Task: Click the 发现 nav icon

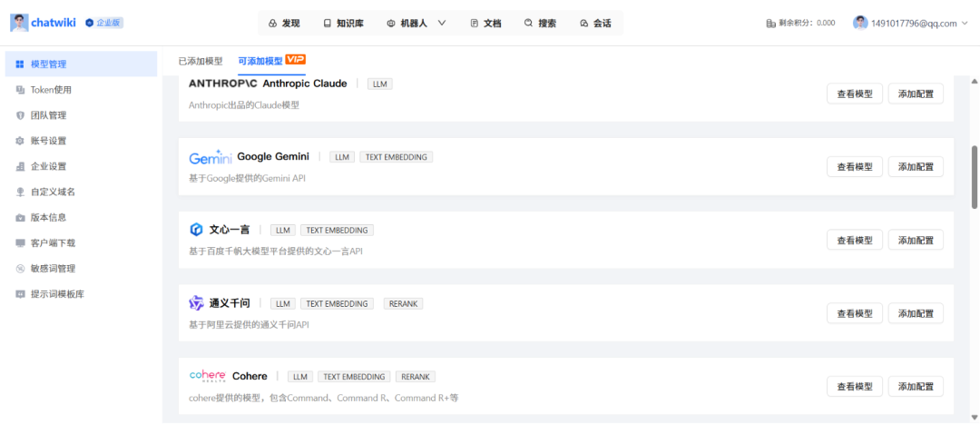Action: [x=272, y=23]
